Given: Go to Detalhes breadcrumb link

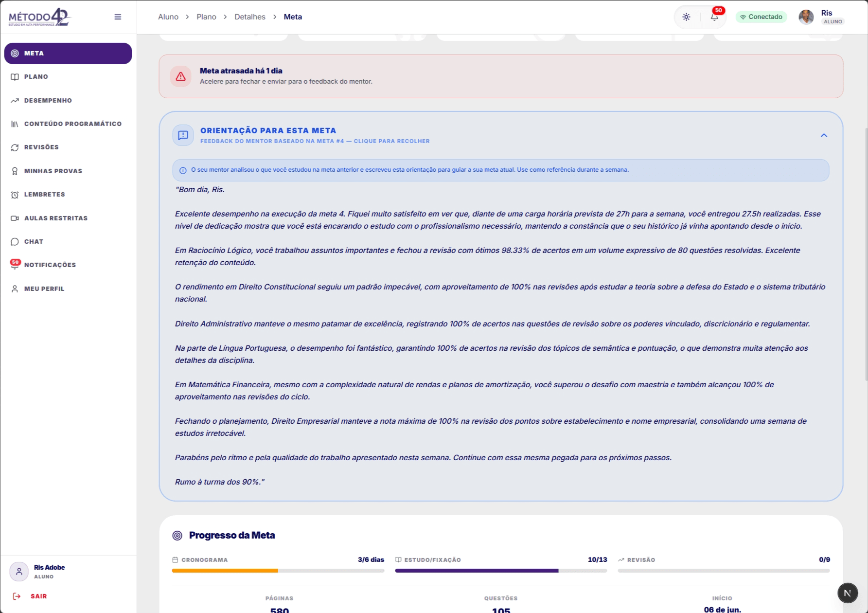Looking at the screenshot, I should coord(250,17).
